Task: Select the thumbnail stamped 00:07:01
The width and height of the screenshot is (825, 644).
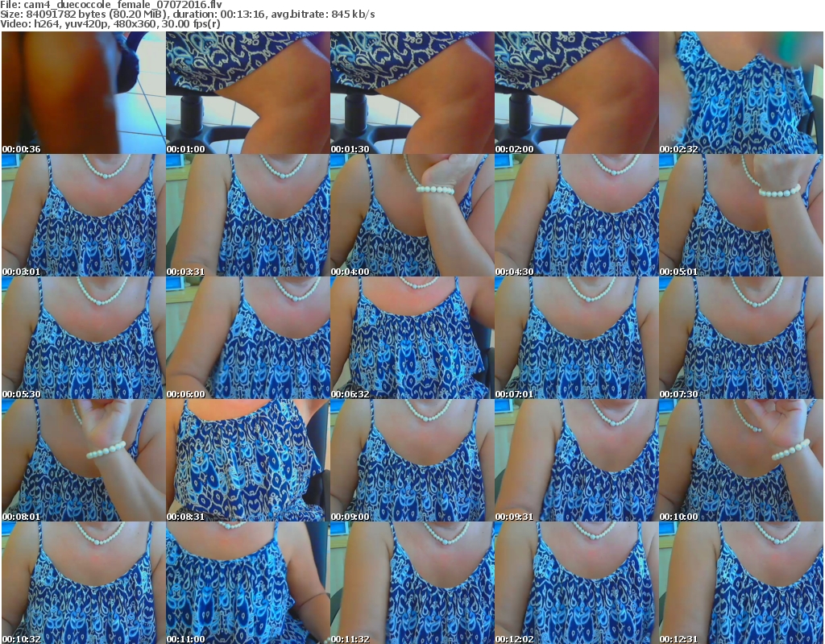Action: click(x=577, y=338)
